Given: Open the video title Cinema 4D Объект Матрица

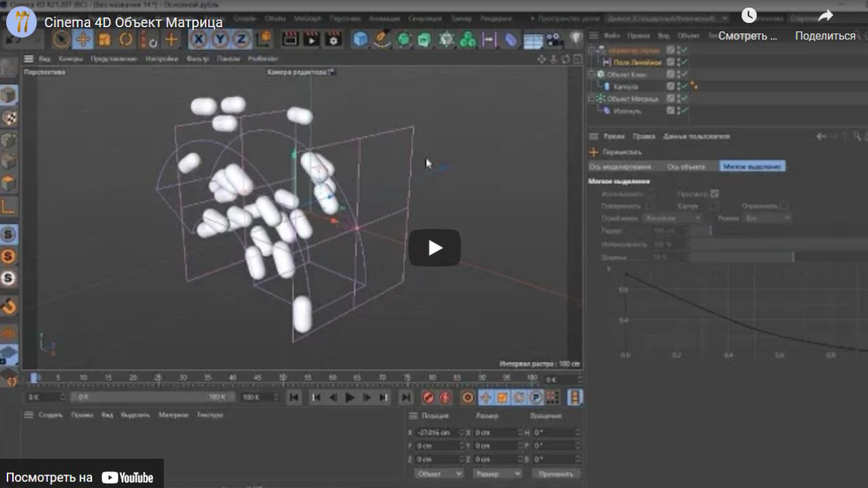Looking at the screenshot, I should point(134,22).
